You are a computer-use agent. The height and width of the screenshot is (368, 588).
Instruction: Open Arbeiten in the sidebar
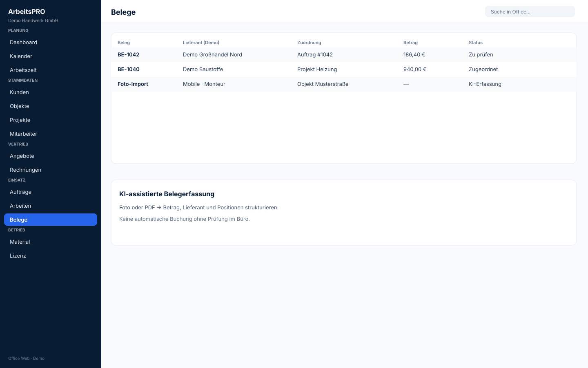coord(51,206)
